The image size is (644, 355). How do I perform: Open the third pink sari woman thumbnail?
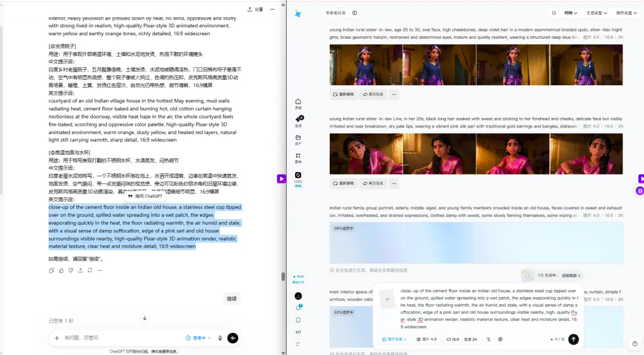point(513,154)
